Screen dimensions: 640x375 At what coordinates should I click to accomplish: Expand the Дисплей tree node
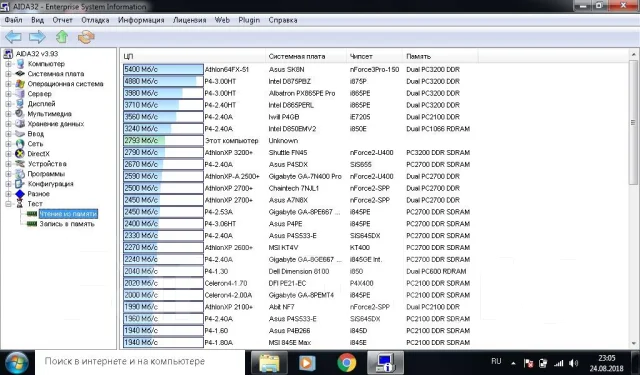(x=8, y=104)
